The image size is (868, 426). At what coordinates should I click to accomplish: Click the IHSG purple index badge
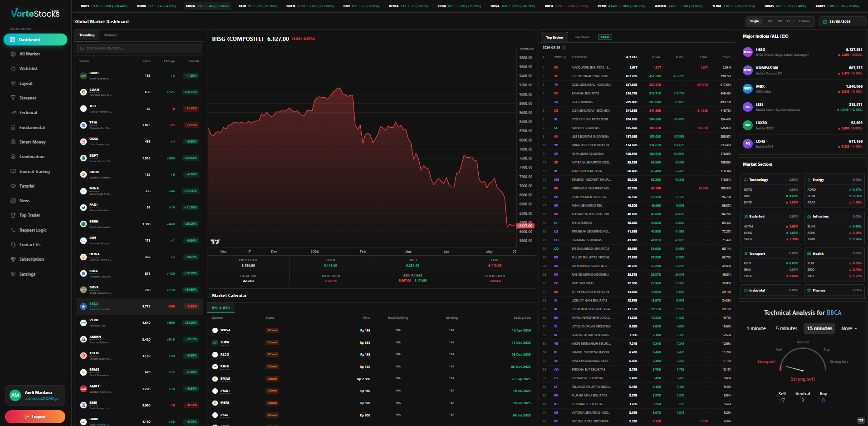tap(748, 52)
